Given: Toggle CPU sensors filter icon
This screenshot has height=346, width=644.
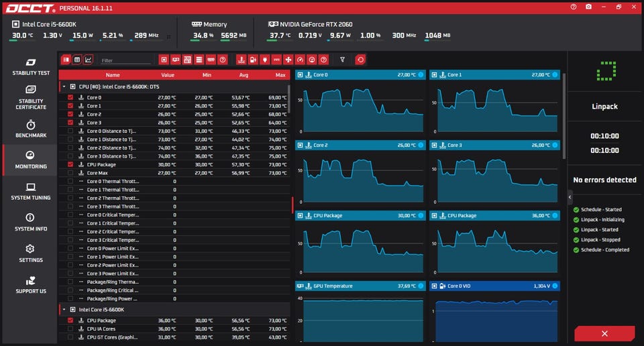Looking at the screenshot, I should 164,60.
